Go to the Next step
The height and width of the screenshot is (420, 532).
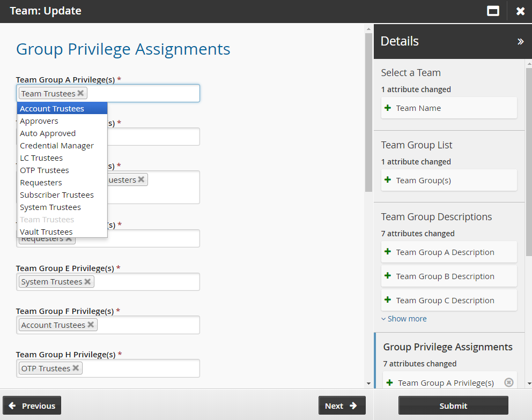tap(342, 406)
